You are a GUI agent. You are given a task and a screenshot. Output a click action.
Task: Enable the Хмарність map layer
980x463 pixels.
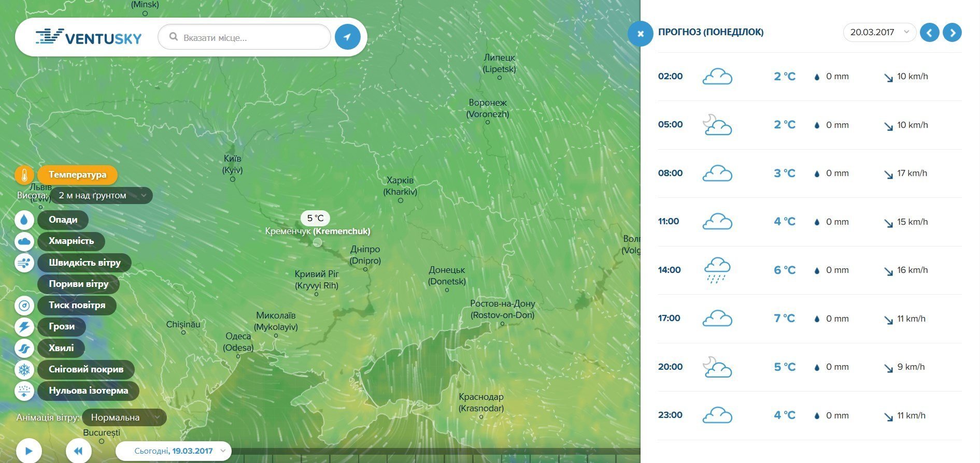tap(71, 241)
